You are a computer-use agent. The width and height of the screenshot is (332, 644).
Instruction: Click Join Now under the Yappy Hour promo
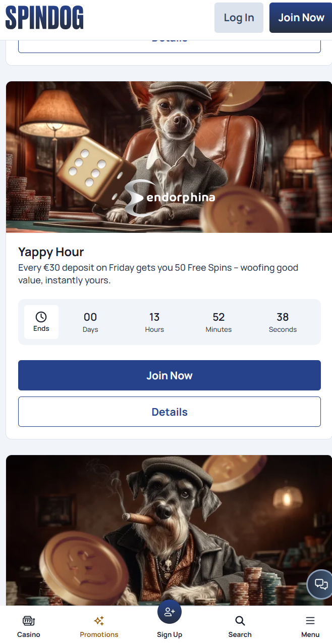pyautogui.click(x=170, y=375)
